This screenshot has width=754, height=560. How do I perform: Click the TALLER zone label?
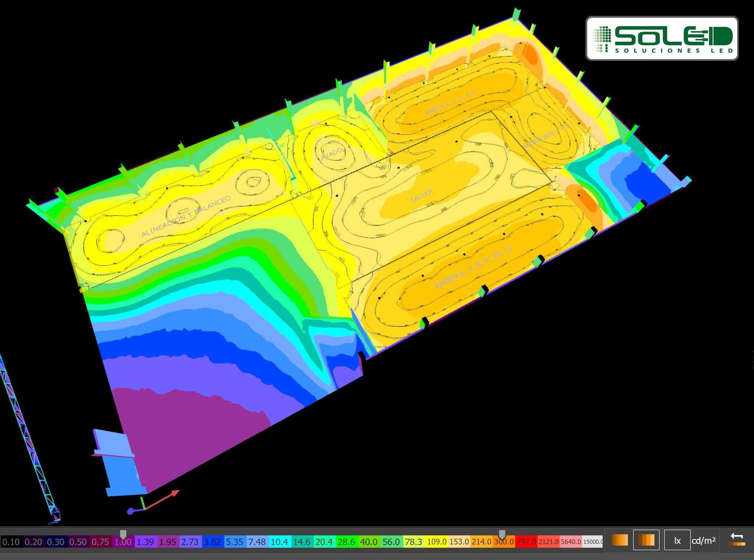[422, 196]
